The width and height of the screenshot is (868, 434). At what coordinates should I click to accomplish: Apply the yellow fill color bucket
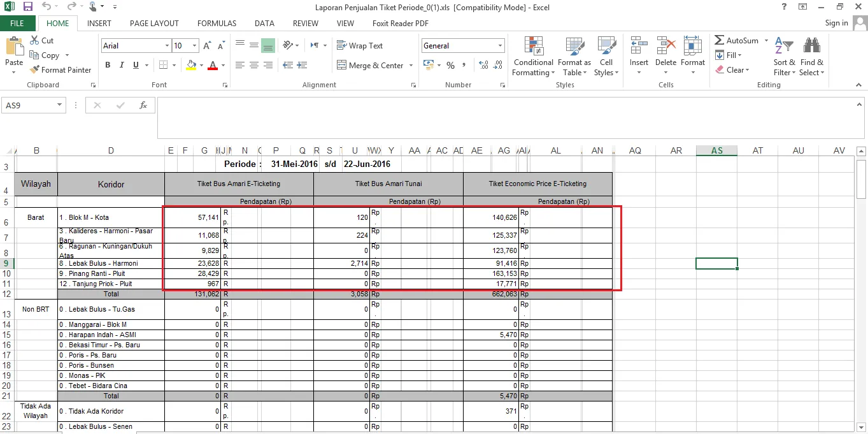[x=191, y=65]
